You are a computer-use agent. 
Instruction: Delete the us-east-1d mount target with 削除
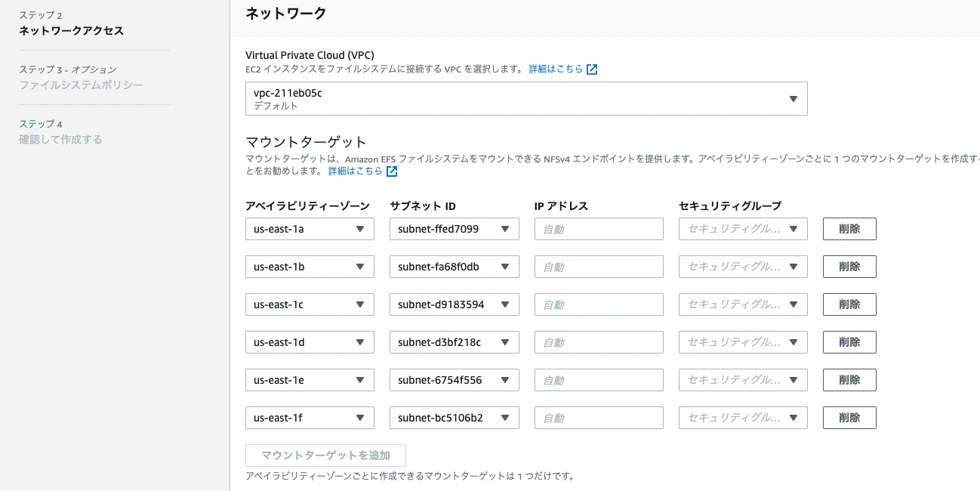[x=849, y=342]
